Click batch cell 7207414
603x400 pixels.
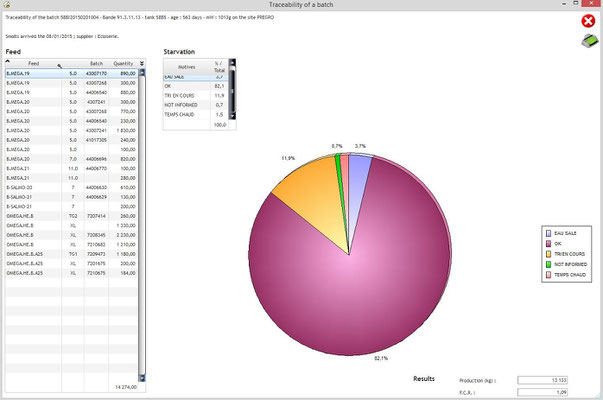coord(96,216)
